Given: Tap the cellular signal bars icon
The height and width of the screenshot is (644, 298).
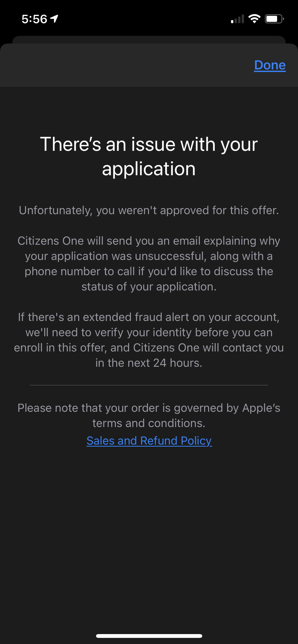Looking at the screenshot, I should [237, 19].
